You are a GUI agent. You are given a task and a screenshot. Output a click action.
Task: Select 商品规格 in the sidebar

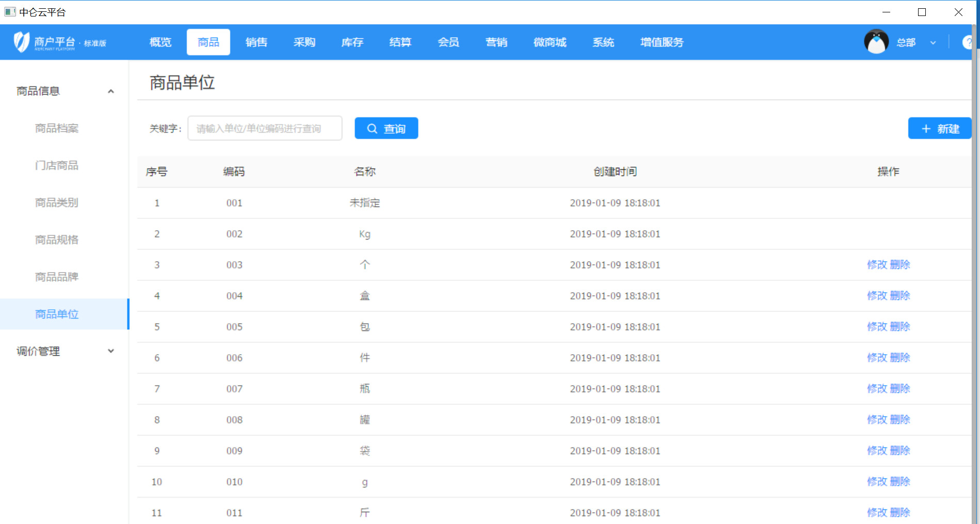point(56,240)
